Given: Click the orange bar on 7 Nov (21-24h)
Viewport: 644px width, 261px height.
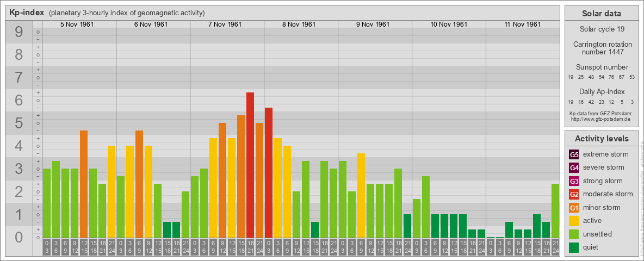Looking at the screenshot, I should pyautogui.click(x=259, y=180).
